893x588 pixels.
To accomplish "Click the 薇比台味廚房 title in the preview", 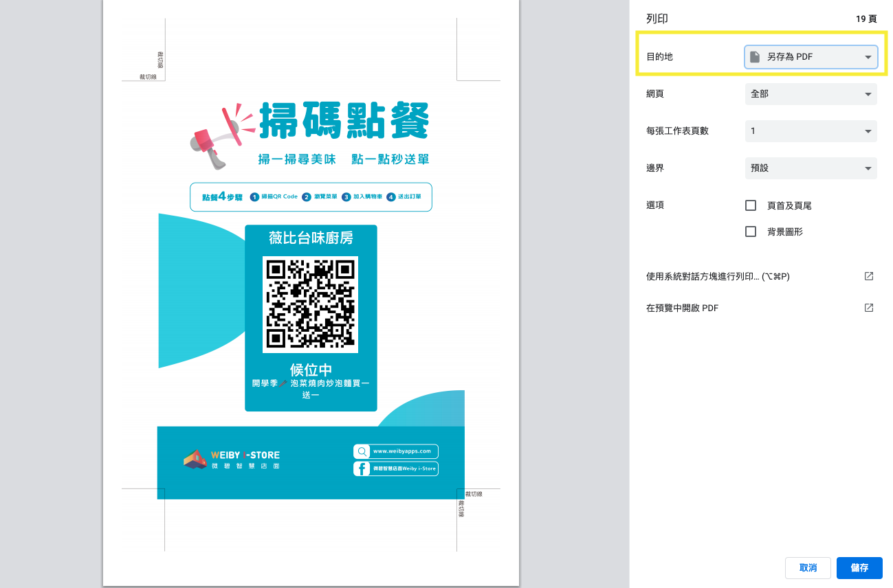I will coord(311,238).
